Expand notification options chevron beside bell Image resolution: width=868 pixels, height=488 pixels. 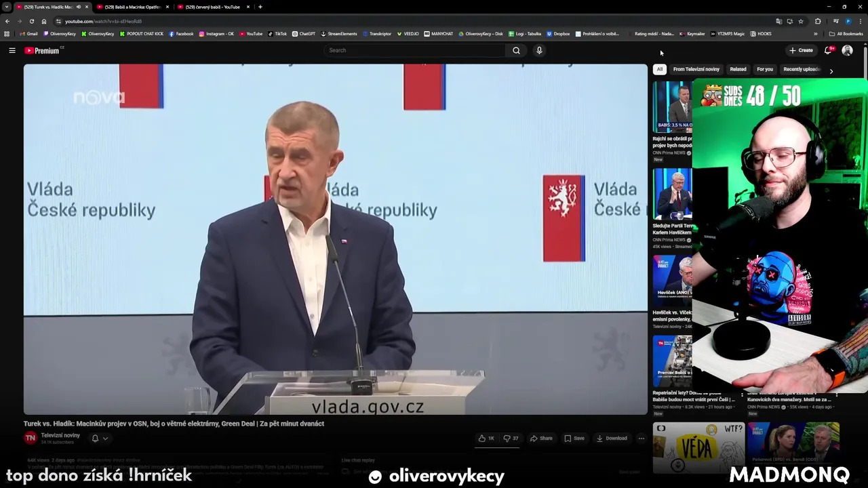click(105, 439)
